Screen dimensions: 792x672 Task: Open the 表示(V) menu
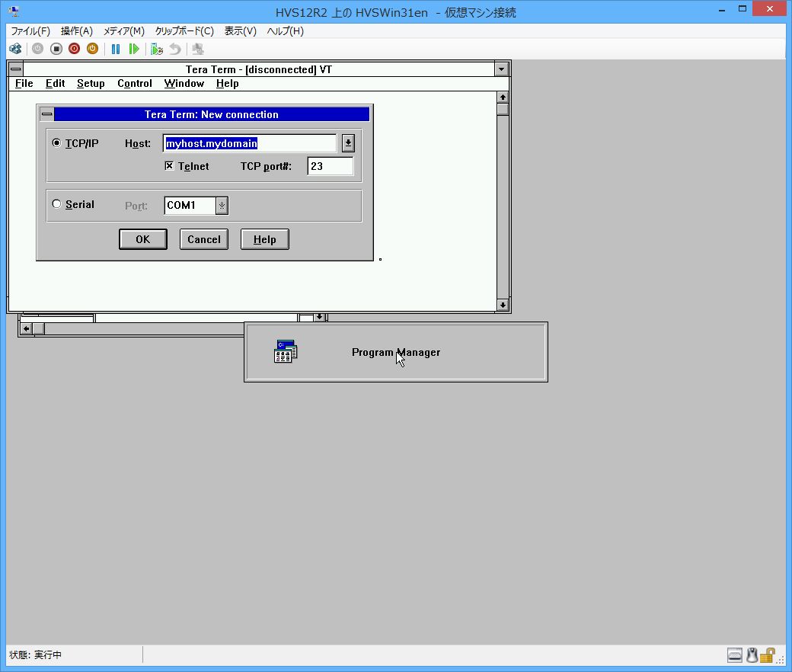(240, 30)
